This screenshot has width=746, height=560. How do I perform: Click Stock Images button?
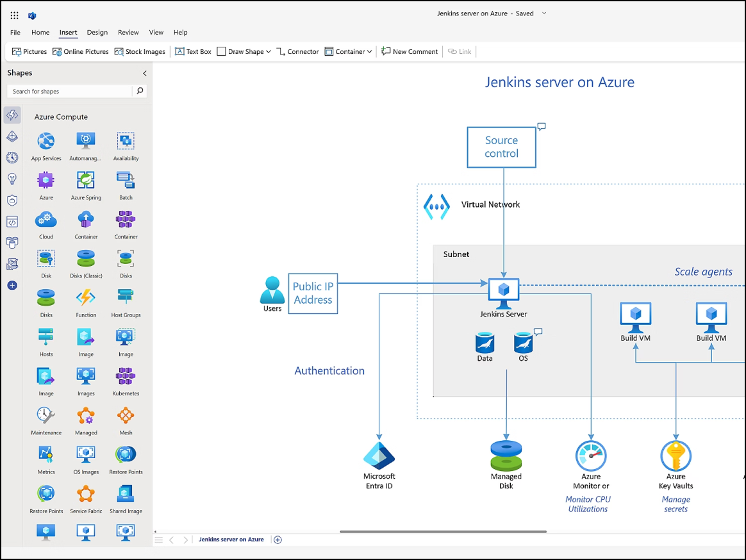pyautogui.click(x=140, y=51)
